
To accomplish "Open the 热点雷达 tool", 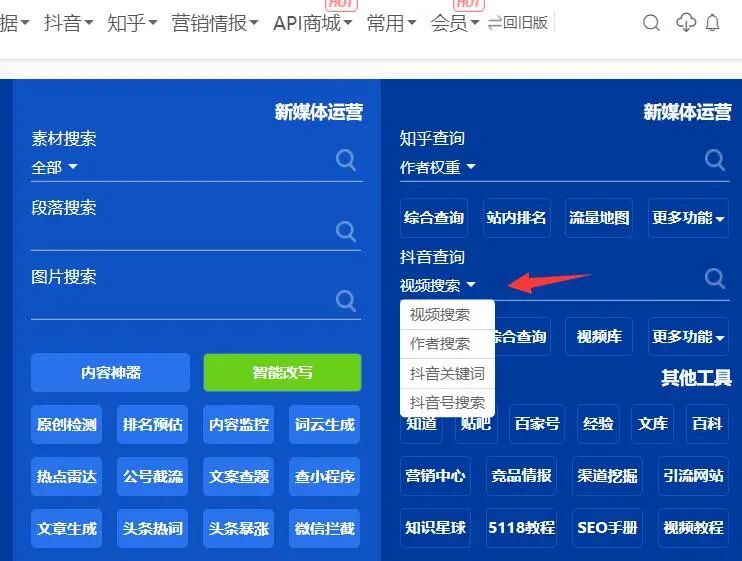I will click(66, 476).
